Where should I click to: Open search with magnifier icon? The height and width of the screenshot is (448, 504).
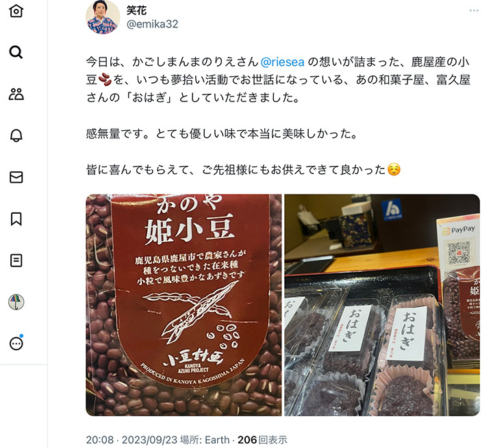point(16,52)
